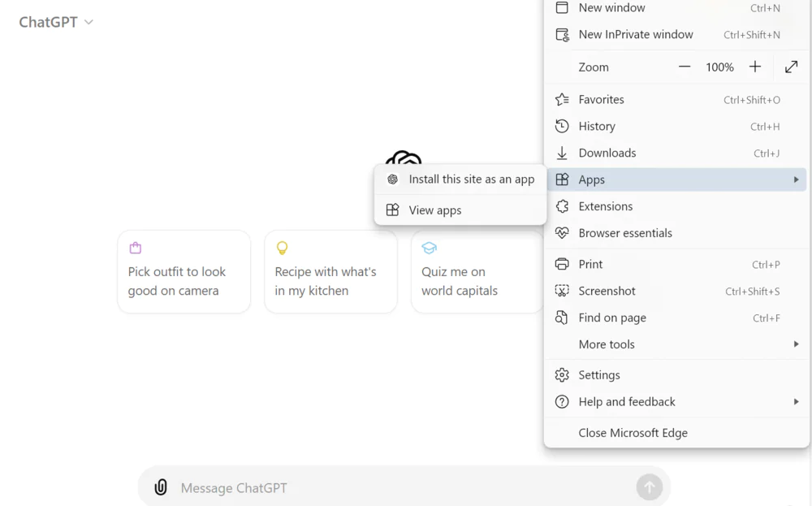Expand the Help and feedback submenu arrow
Image resolution: width=812 pixels, height=506 pixels.
pyautogui.click(x=796, y=402)
